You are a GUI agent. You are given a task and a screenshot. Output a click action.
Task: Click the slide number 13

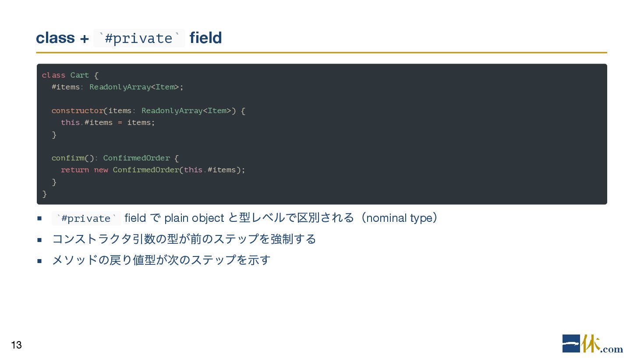point(16,345)
